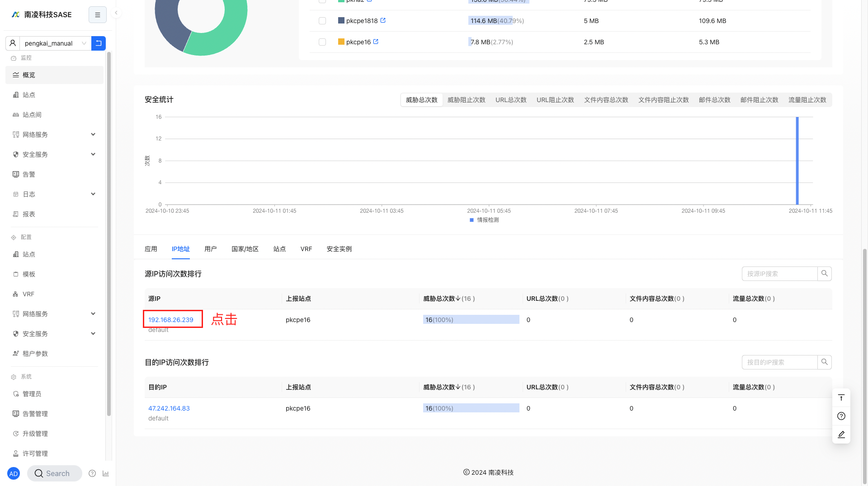Click the 按目的IP搜索 input field
The width and height of the screenshot is (868, 486).
coord(780,362)
